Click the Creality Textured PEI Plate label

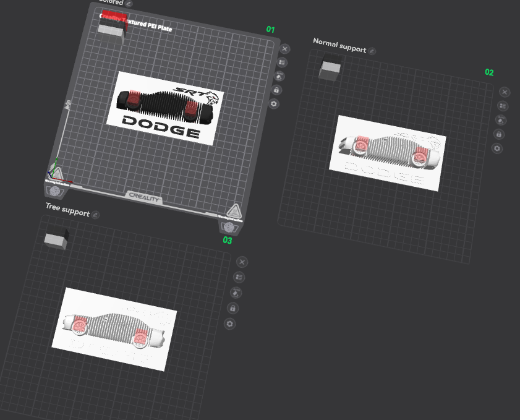tap(136, 22)
